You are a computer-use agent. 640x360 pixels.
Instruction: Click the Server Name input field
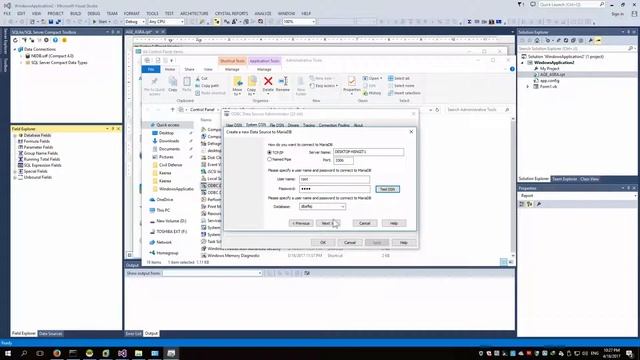tap(369, 152)
